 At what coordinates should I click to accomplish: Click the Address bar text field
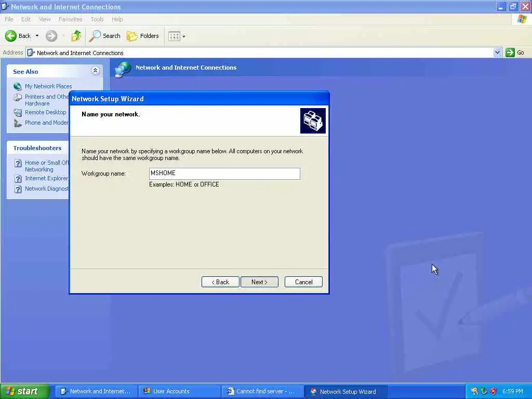(x=260, y=52)
